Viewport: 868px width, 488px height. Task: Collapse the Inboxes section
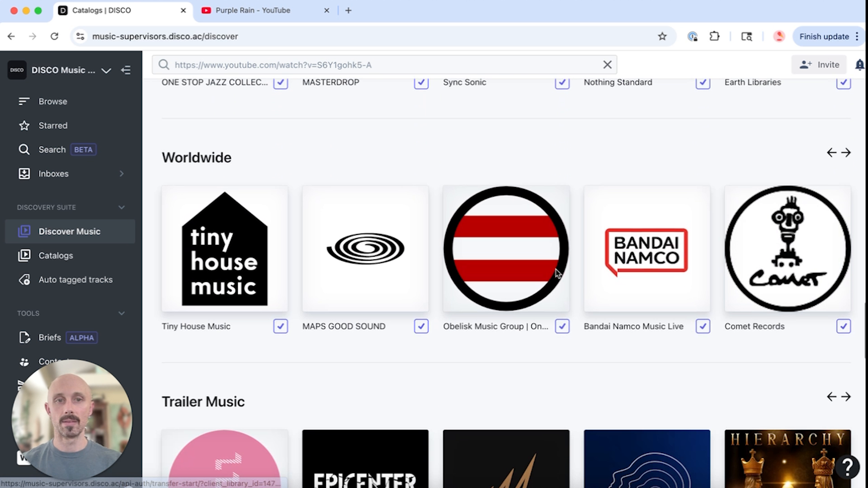(x=121, y=174)
